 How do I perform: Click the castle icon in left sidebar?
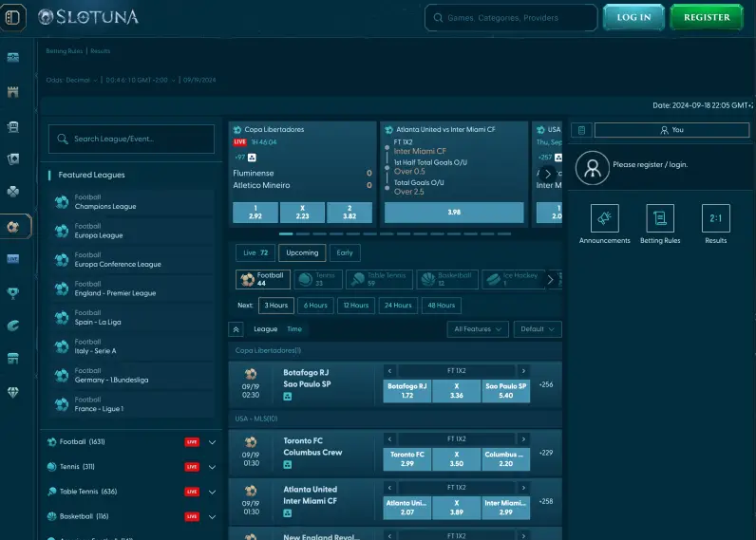point(13,92)
